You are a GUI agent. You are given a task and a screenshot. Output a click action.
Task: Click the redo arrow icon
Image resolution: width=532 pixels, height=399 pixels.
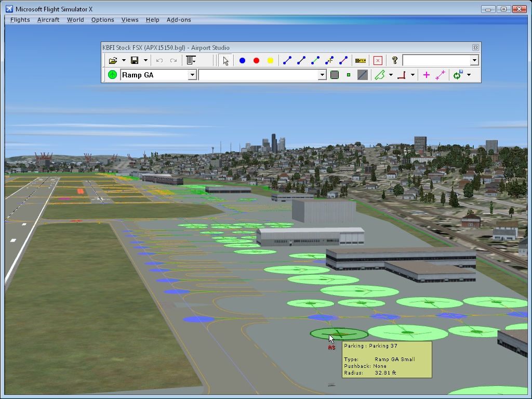pos(174,60)
